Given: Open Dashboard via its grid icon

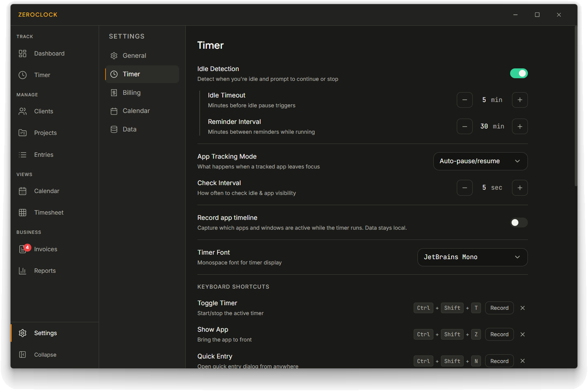Looking at the screenshot, I should (23, 54).
